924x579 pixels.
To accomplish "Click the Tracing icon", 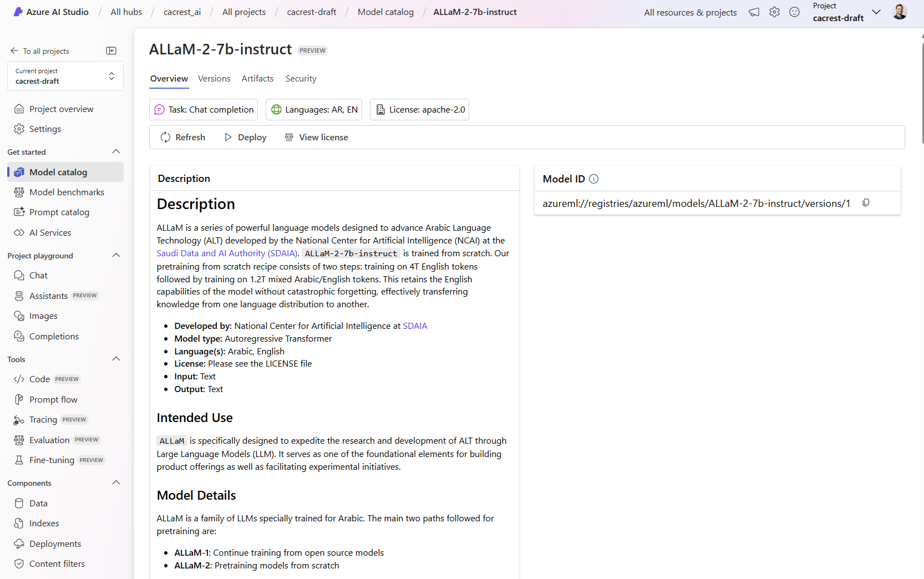I will pyautogui.click(x=19, y=420).
